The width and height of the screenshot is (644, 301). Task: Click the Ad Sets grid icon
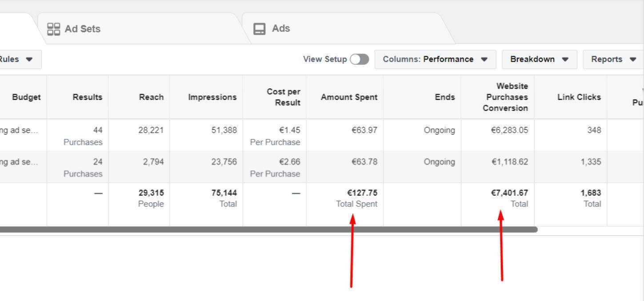(53, 29)
